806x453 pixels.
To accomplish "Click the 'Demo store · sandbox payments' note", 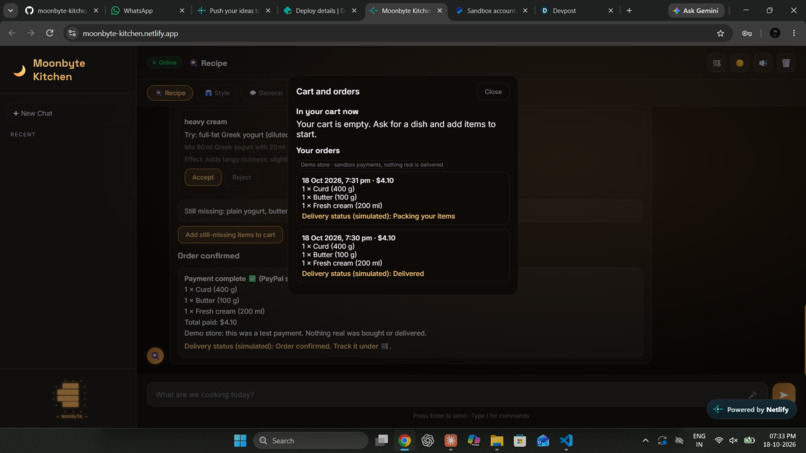I will click(x=372, y=165).
